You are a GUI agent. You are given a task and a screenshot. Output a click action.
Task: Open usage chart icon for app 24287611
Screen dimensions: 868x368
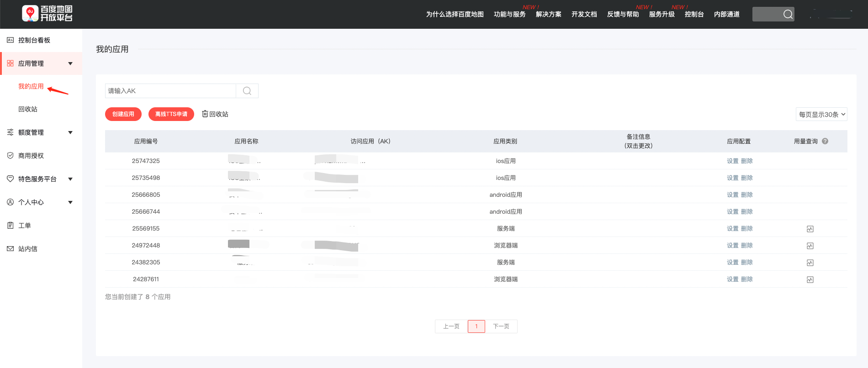pos(810,279)
